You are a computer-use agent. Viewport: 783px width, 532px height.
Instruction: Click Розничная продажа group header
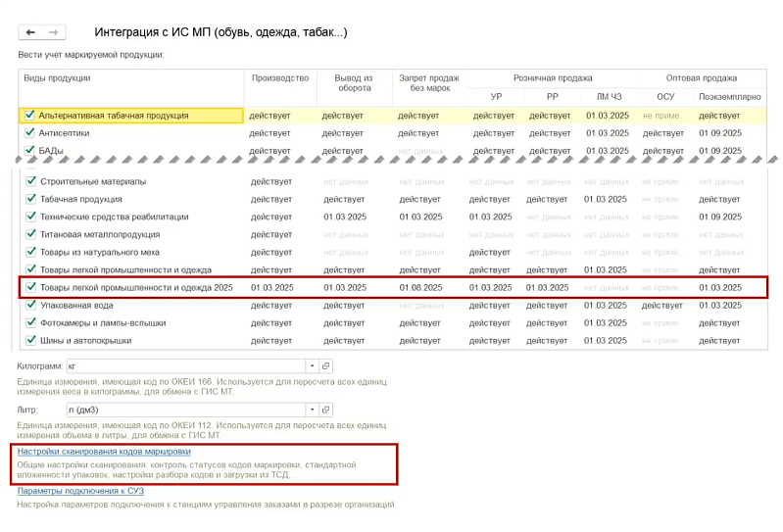click(x=553, y=78)
